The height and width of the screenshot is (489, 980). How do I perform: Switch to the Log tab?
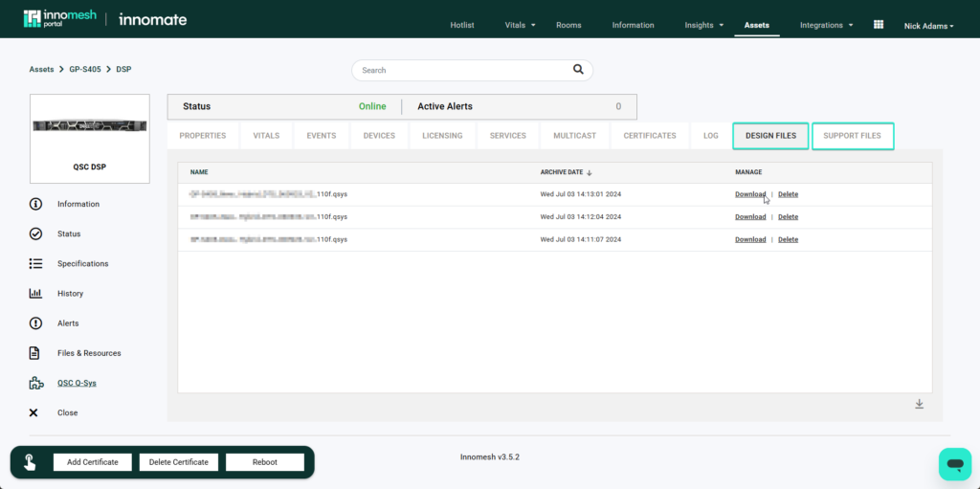coord(711,136)
